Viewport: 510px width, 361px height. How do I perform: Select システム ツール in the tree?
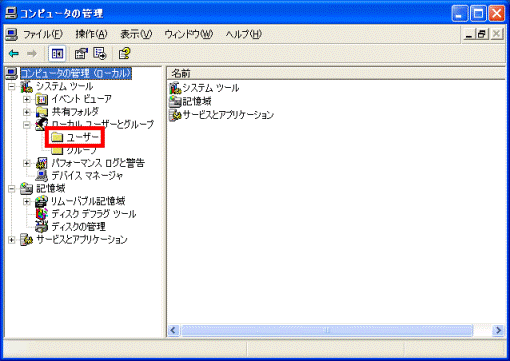tap(65, 87)
